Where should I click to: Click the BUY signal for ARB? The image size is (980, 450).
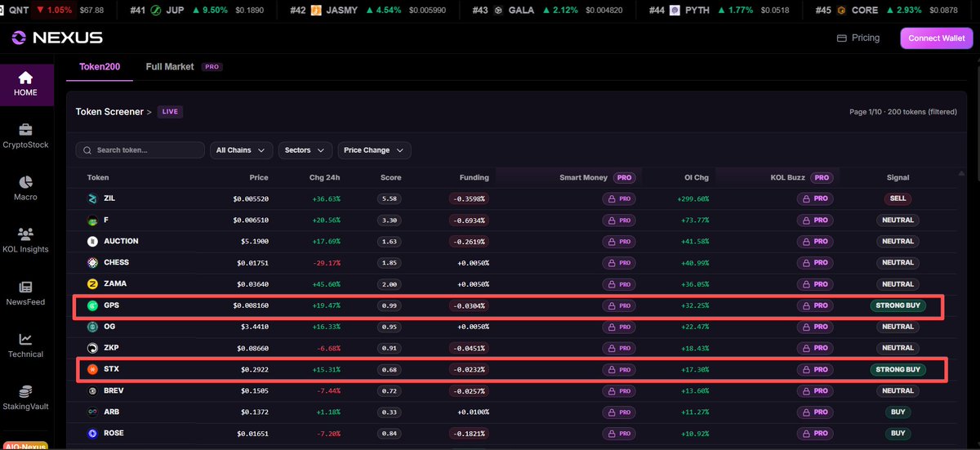[898, 412]
